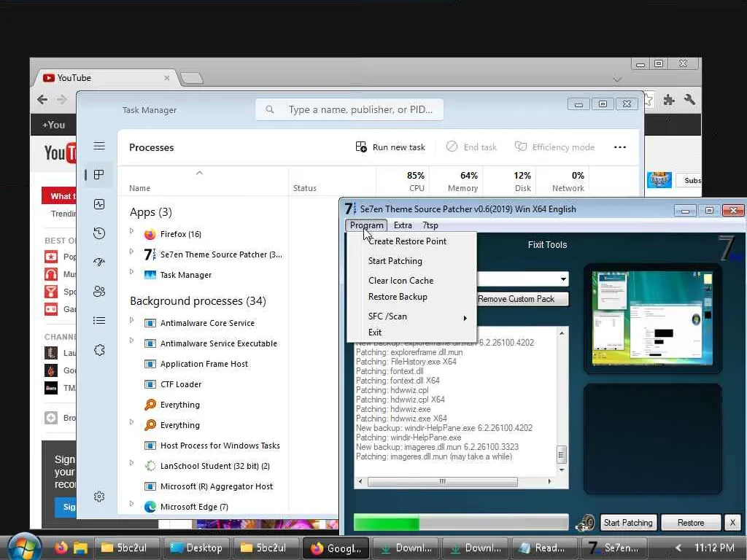This screenshot has height=560, width=747.
Task: Open Task Manager settings gear
Action: (99, 497)
